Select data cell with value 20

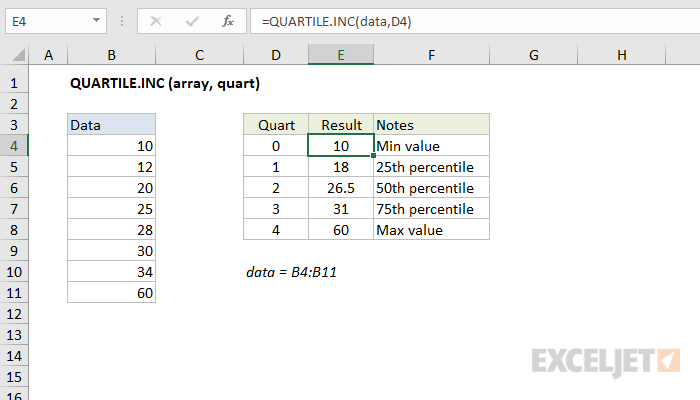click(x=112, y=188)
